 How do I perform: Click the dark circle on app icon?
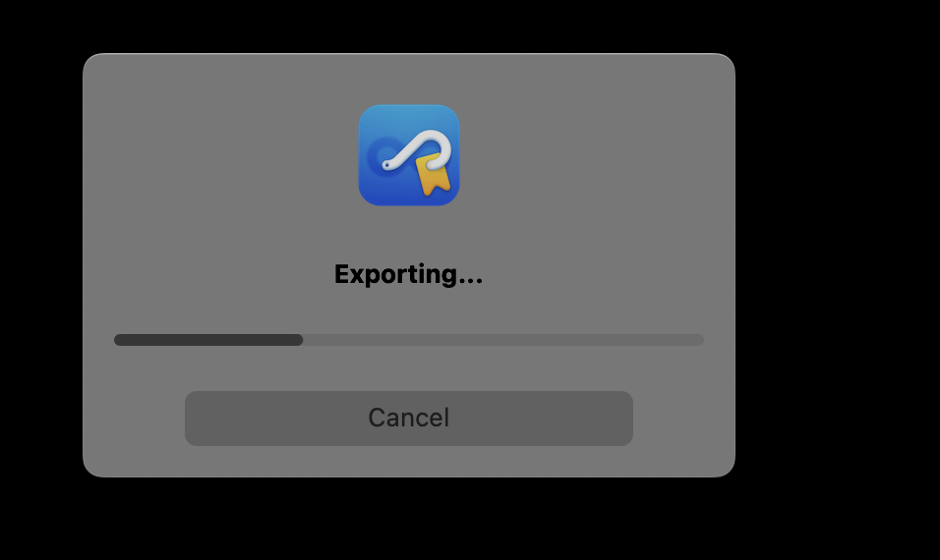[384, 157]
